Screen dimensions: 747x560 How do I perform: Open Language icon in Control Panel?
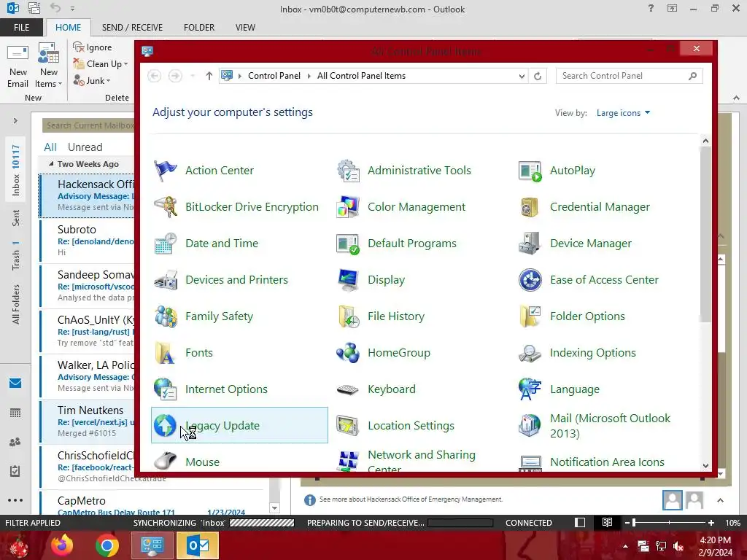click(530, 389)
